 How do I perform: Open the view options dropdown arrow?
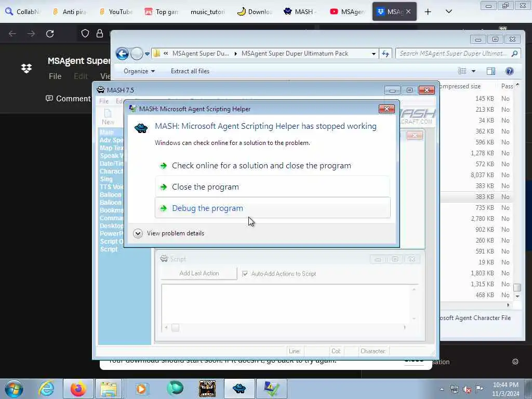click(x=473, y=71)
